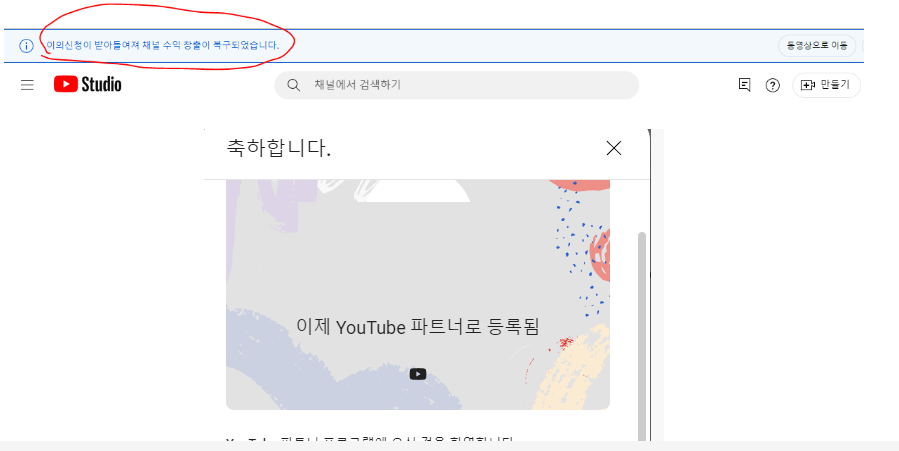Open the hamburger navigation menu
The image size is (899, 451).
coord(27,85)
